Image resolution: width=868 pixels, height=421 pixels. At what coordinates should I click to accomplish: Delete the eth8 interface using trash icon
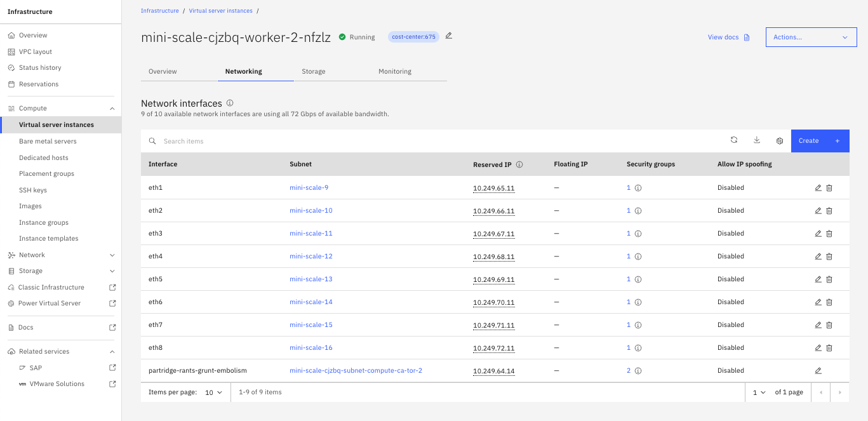829,348
